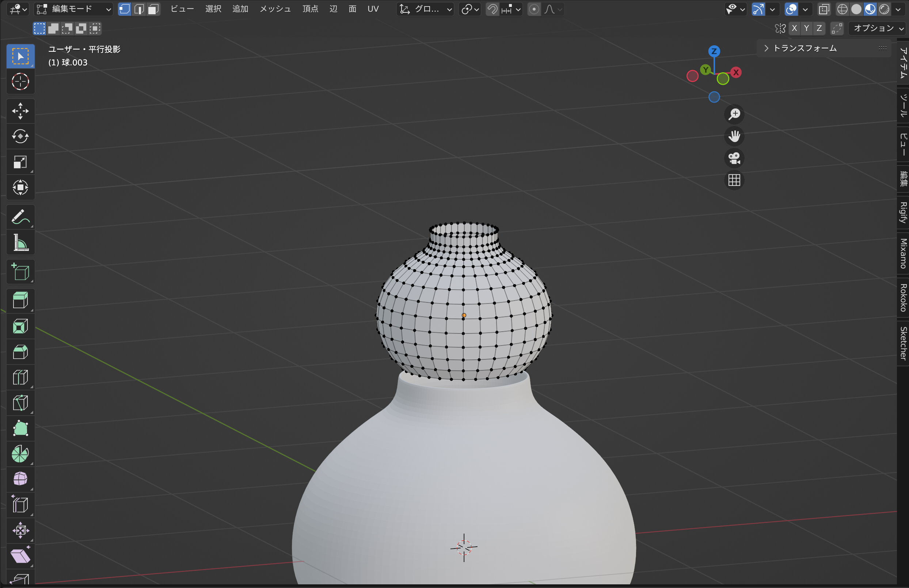Choose the Inset Faces tool
This screenshot has height=588, width=909.
coord(20,327)
